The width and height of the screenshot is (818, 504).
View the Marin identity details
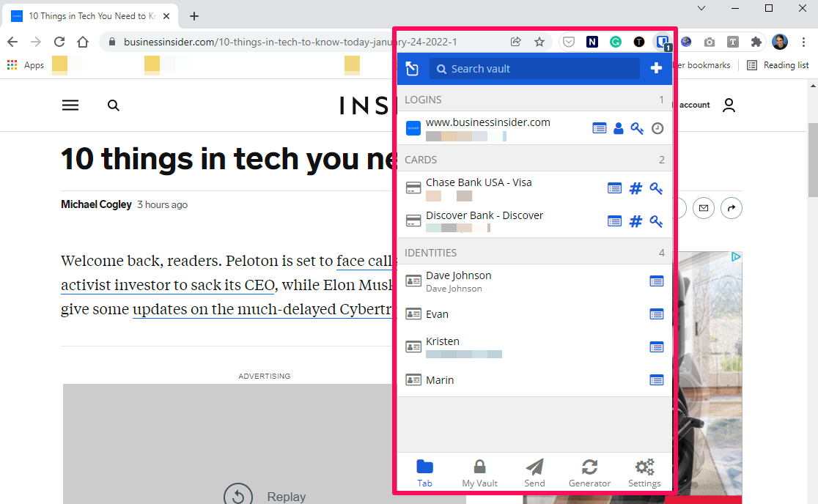click(x=656, y=380)
